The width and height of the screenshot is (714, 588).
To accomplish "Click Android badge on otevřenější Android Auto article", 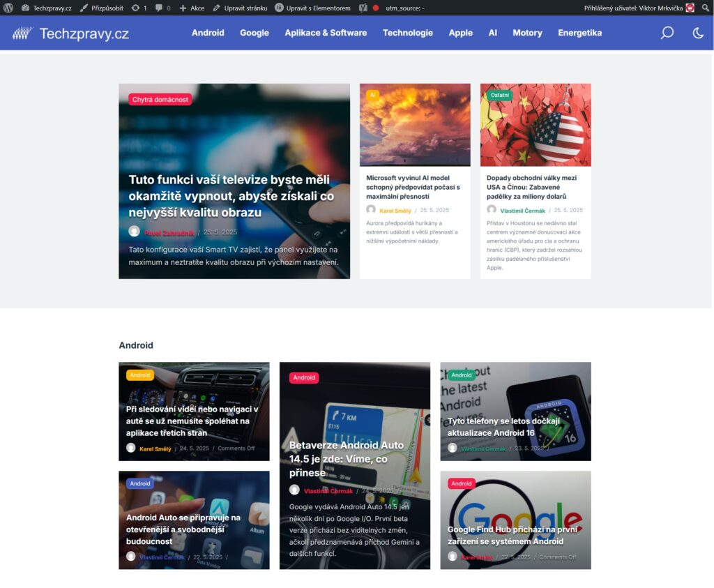I will point(139,483).
